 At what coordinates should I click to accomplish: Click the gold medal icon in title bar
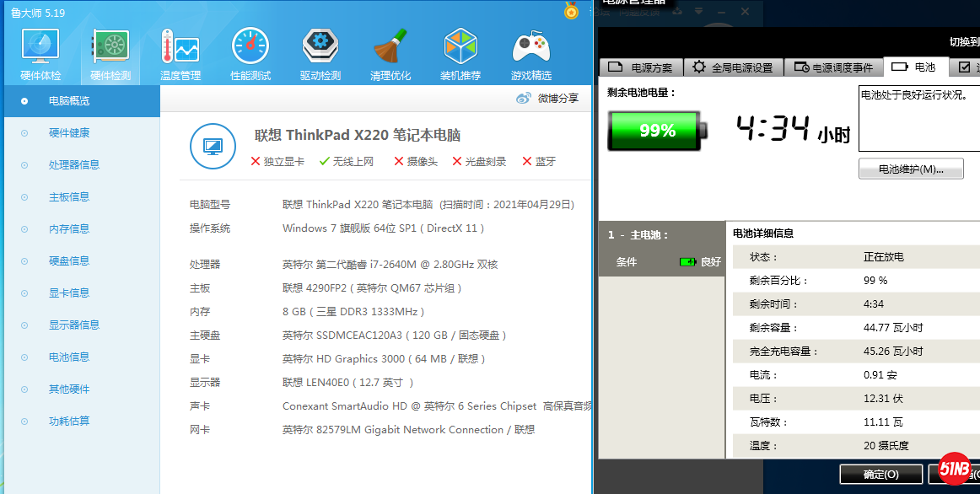(571, 10)
